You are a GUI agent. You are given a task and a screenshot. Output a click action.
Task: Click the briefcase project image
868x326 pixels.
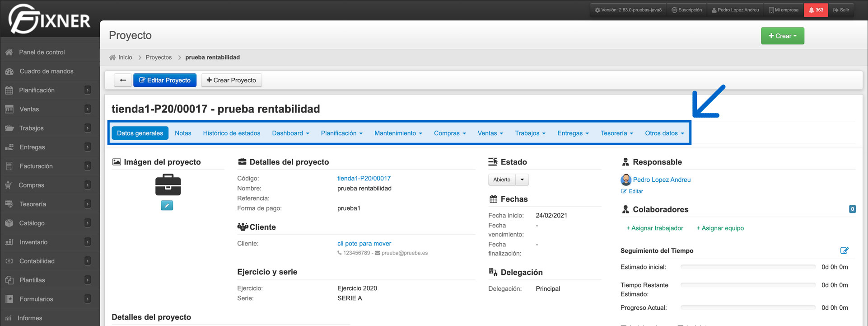(x=168, y=185)
